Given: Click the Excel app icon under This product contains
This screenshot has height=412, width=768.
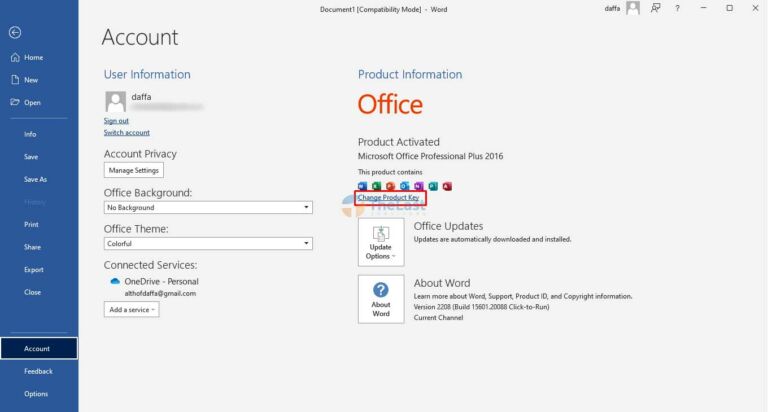Looking at the screenshot, I should click(x=377, y=186).
